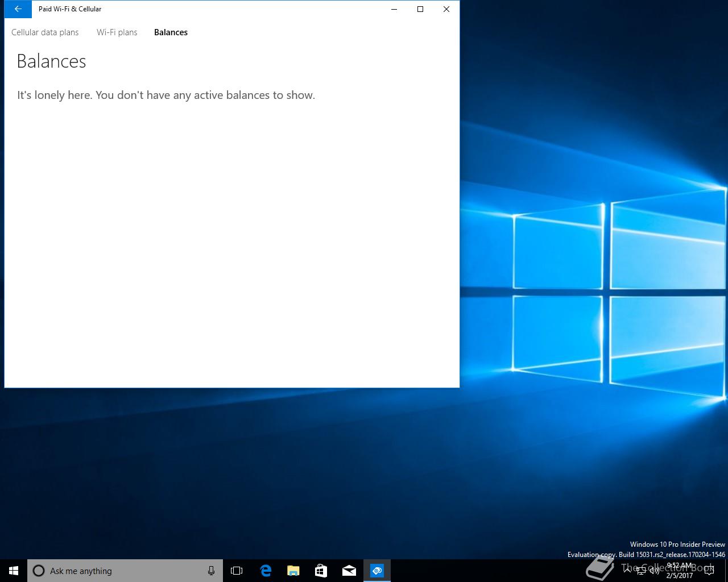The image size is (728, 582).
Task: Minimize the Paid Wi-Fi & Cellular window
Action: click(x=394, y=9)
